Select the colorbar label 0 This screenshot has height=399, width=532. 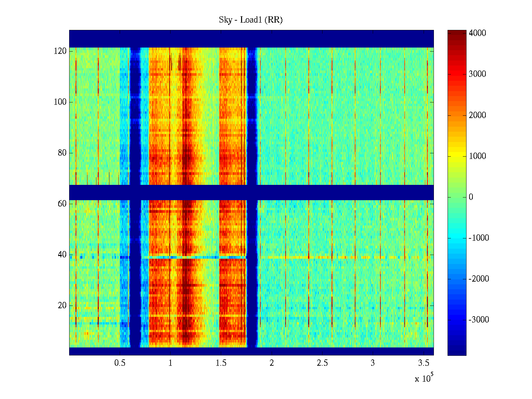pos(470,197)
